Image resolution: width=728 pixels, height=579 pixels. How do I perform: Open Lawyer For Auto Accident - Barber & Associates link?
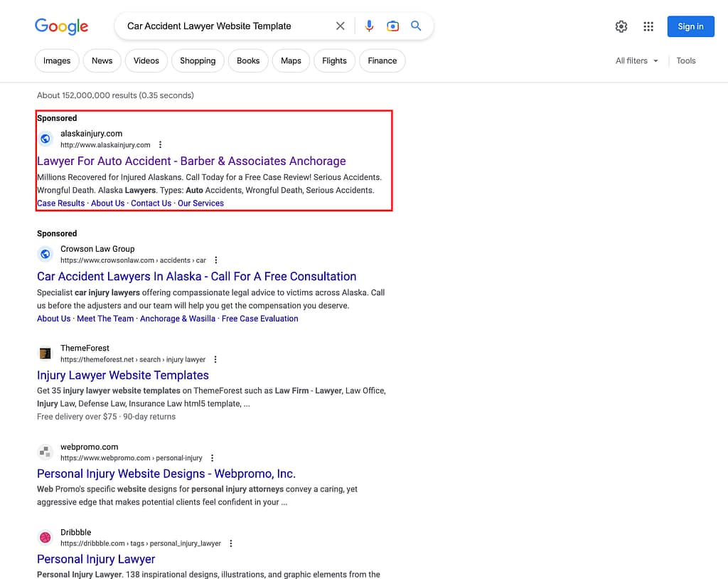(x=191, y=161)
